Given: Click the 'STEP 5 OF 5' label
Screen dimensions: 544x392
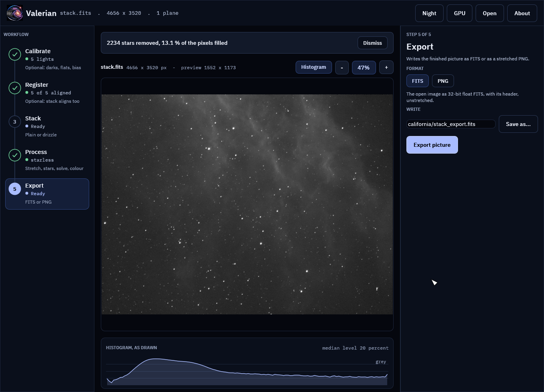Looking at the screenshot, I should click(x=419, y=34).
